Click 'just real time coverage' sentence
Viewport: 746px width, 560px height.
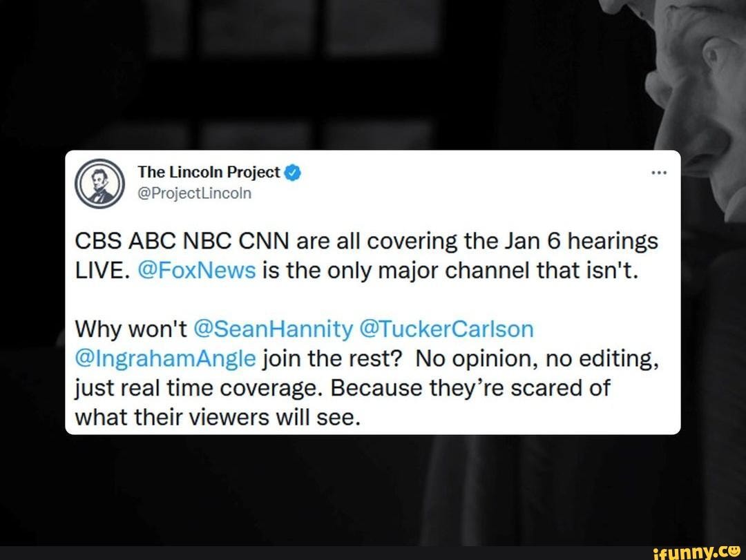(x=201, y=389)
